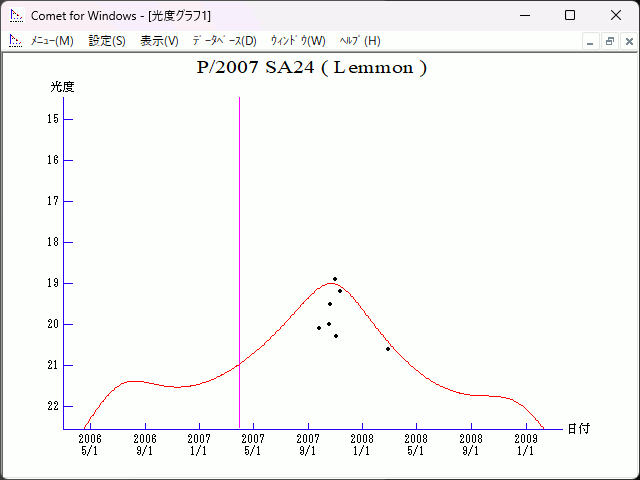Open the child window icon in menu bar

15,41
